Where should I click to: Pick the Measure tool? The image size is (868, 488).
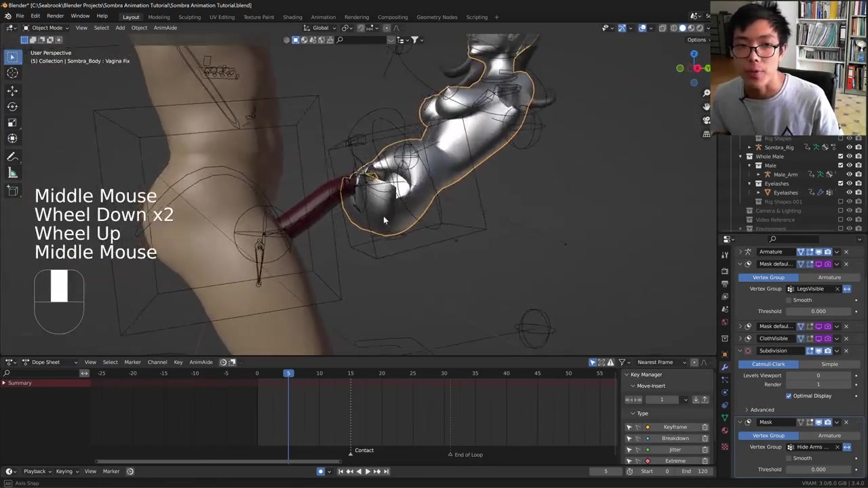[12, 173]
